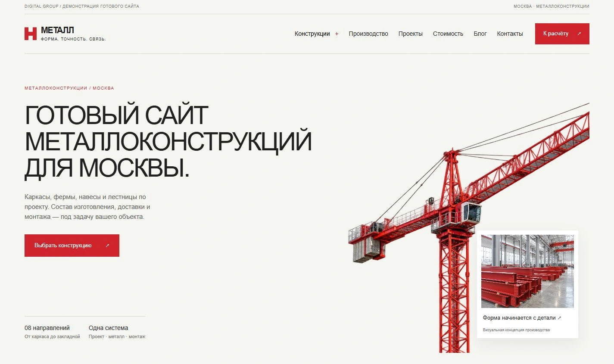Go to the Производство page
614x364 pixels.
(368, 34)
